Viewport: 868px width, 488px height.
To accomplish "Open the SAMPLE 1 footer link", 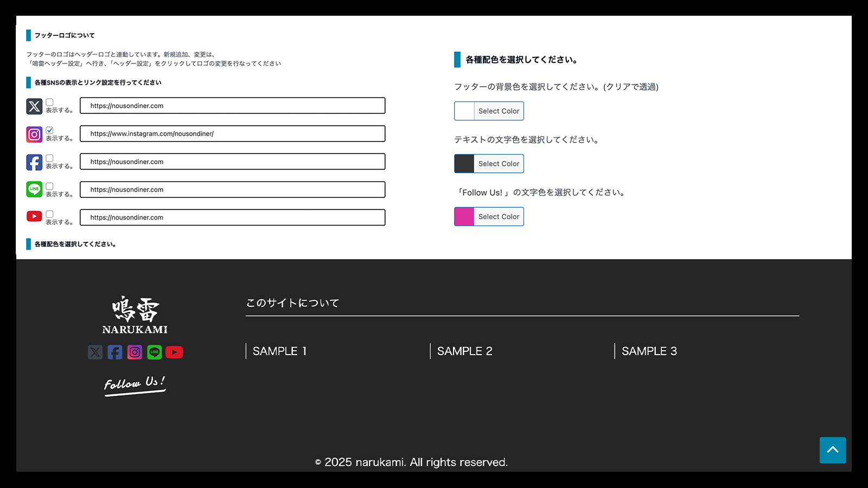I will click(279, 351).
